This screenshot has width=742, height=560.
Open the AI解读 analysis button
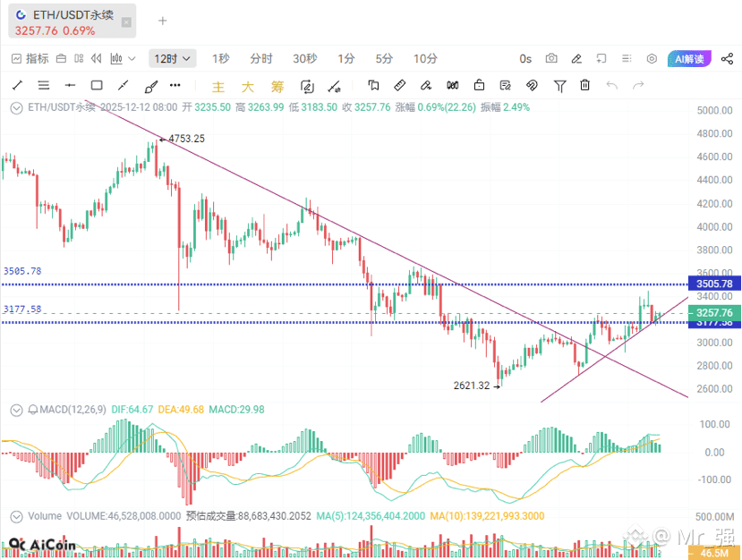[x=689, y=59]
